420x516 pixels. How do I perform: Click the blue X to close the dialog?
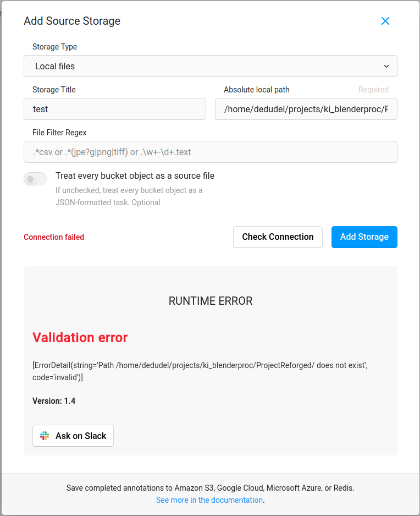click(385, 21)
